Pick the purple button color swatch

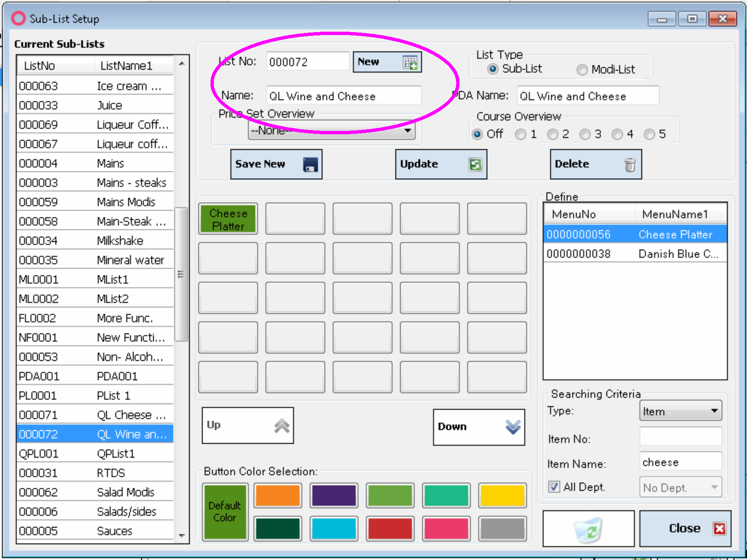[334, 495]
